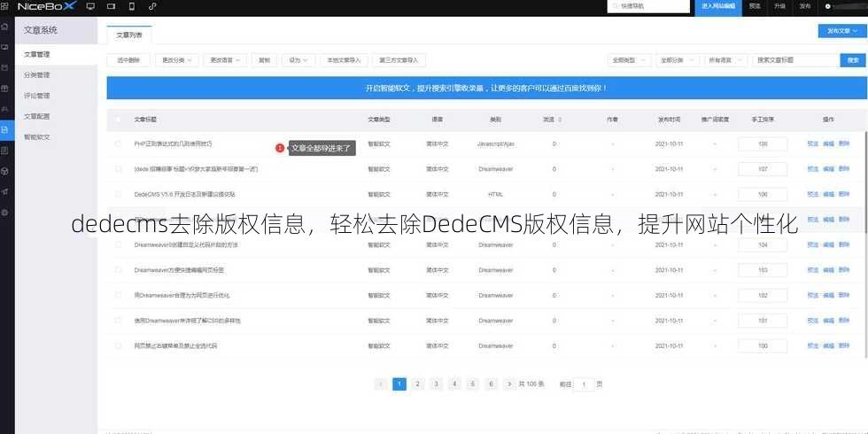This screenshot has width=868, height=434.
Task: Check the box for row with sort order 104
Action: coord(118,244)
